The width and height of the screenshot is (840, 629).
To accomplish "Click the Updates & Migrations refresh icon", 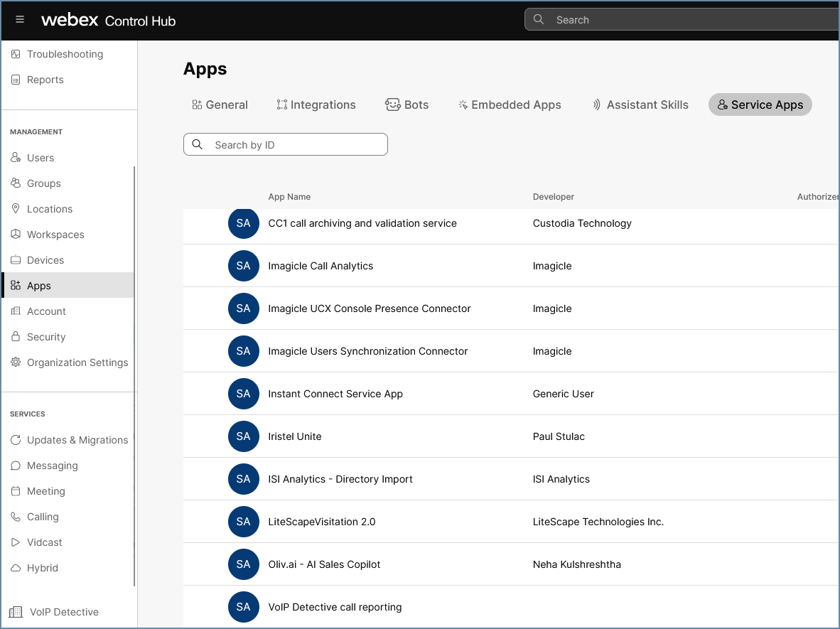I will [16, 440].
